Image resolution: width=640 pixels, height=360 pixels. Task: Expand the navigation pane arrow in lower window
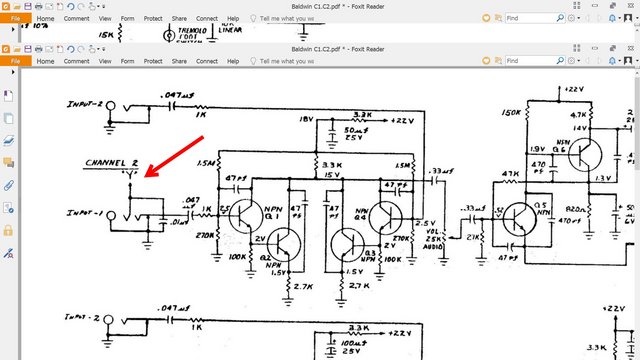point(13,72)
